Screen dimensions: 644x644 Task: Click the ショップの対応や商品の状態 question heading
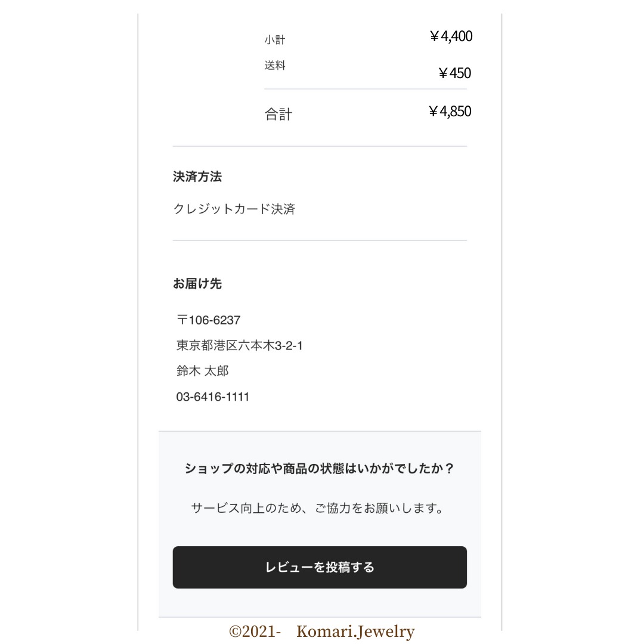pos(320,469)
